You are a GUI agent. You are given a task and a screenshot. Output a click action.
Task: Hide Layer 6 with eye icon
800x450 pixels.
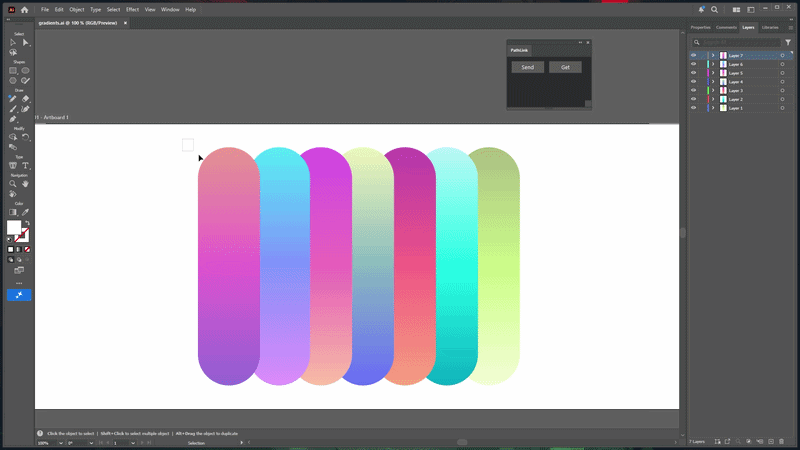tap(693, 64)
